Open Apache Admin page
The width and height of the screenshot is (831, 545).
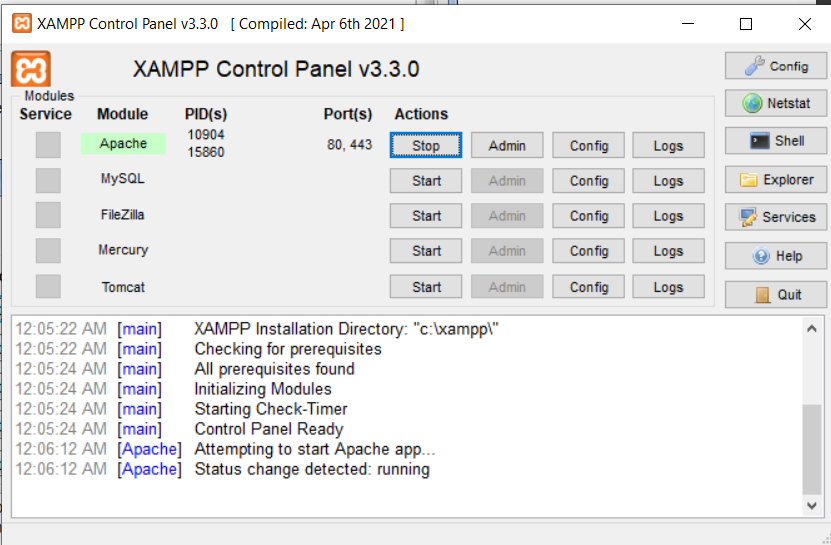(507, 145)
